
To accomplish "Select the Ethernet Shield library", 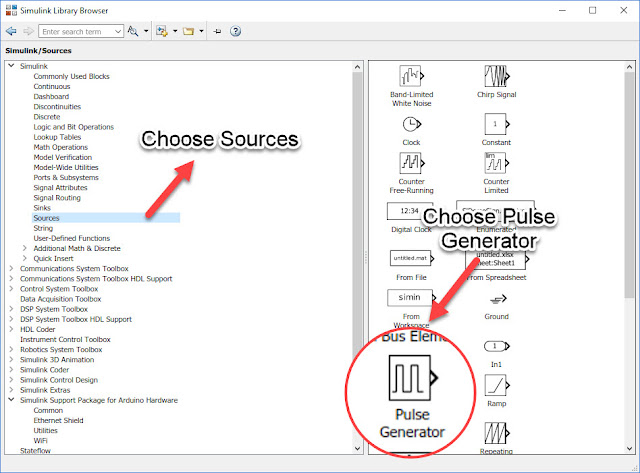I will (58, 420).
